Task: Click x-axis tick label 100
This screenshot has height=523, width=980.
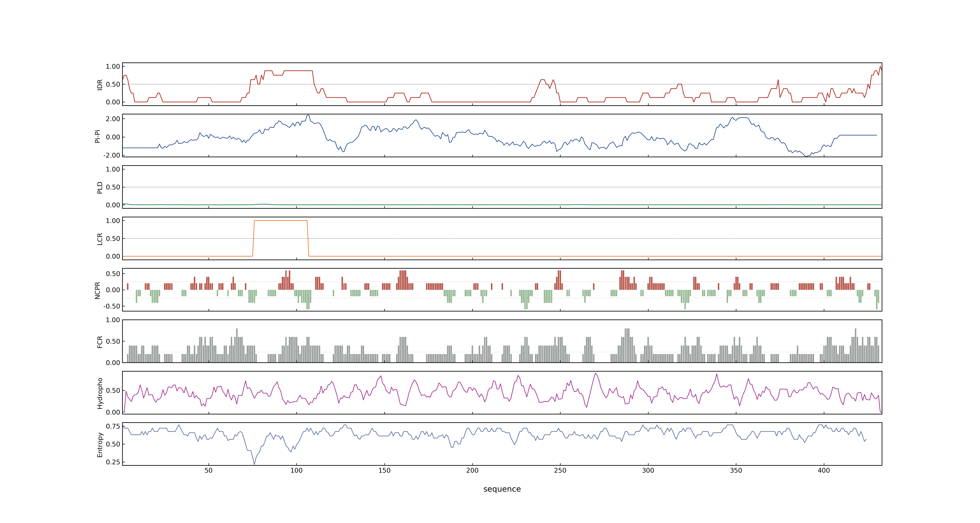Action: 296,470
